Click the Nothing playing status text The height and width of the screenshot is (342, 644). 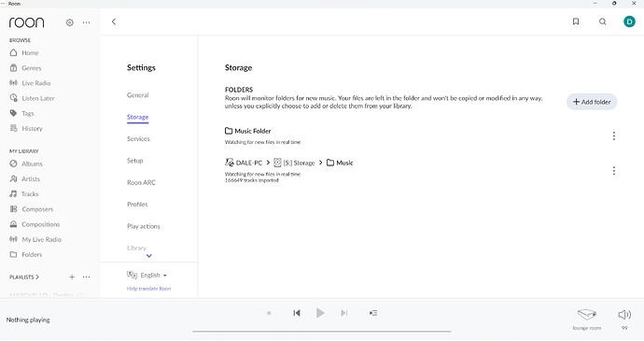pyautogui.click(x=28, y=320)
